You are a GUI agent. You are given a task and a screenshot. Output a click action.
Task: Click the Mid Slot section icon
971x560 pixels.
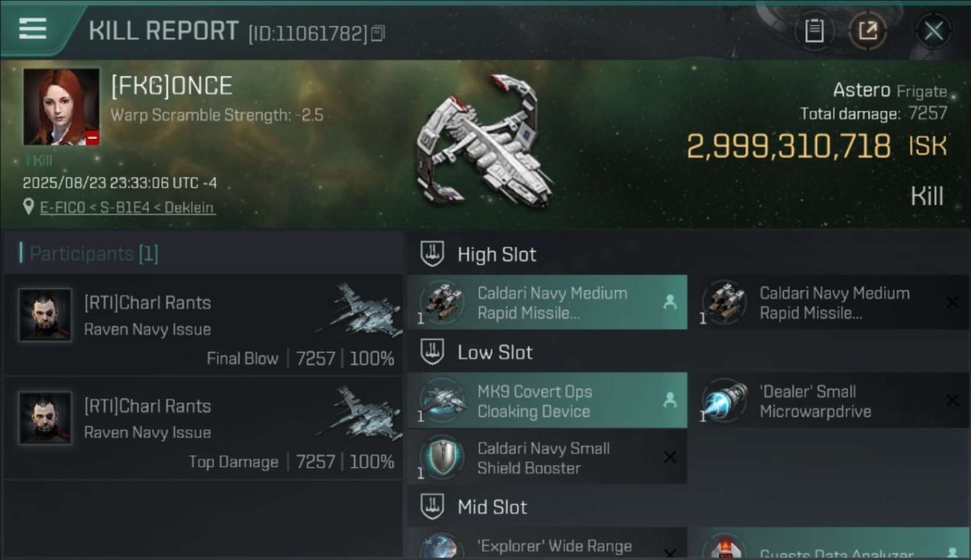pos(432,507)
